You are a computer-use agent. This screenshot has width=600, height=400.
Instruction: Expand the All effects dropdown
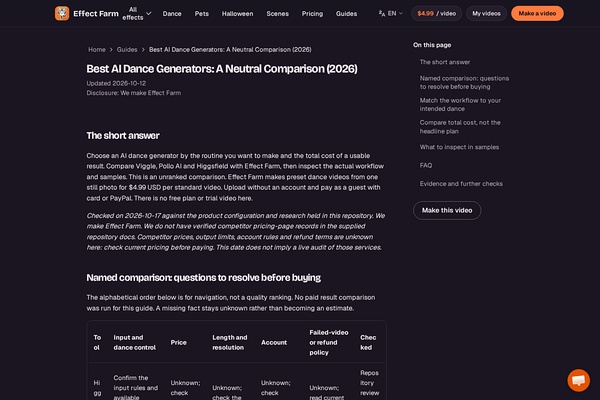pos(137,13)
